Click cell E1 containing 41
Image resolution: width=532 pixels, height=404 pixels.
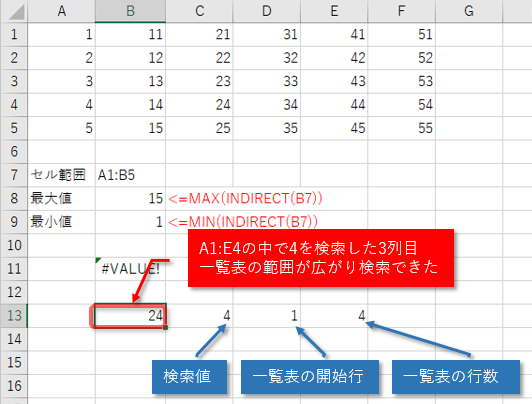(334, 34)
